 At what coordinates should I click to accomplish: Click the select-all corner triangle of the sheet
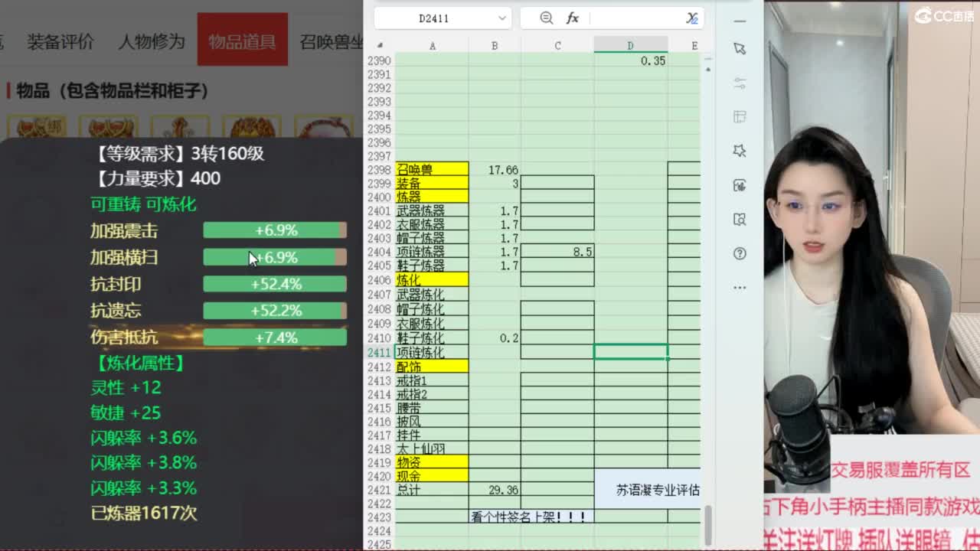click(x=380, y=45)
